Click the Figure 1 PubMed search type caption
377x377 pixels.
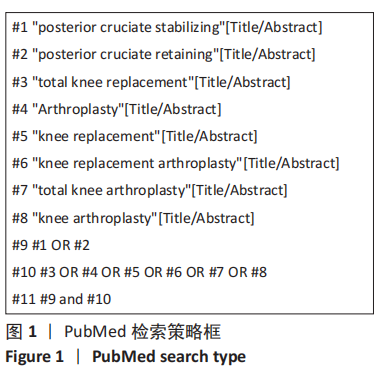(x=126, y=357)
